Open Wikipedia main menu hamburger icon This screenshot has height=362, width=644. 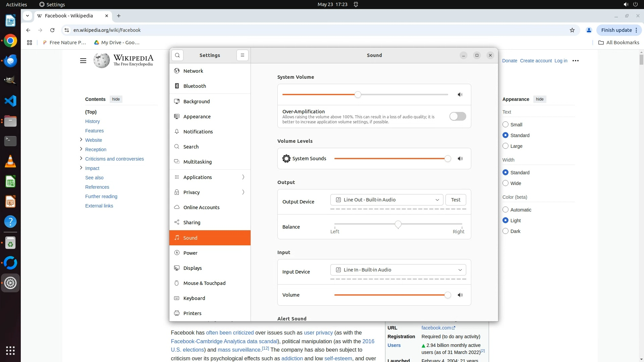83,61
